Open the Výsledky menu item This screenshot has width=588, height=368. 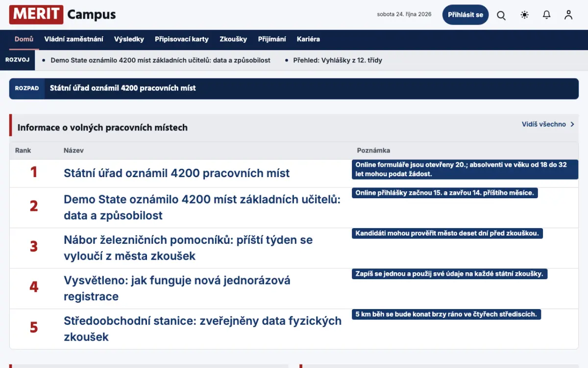[129, 39]
